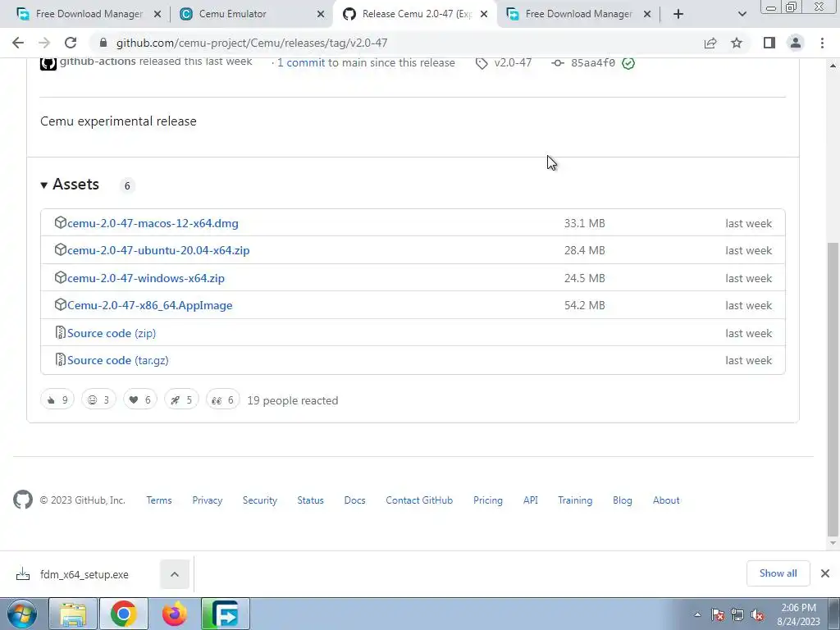Select the Release Cemu 2.0-47 tab
840x630 pixels.
pyautogui.click(x=415, y=14)
